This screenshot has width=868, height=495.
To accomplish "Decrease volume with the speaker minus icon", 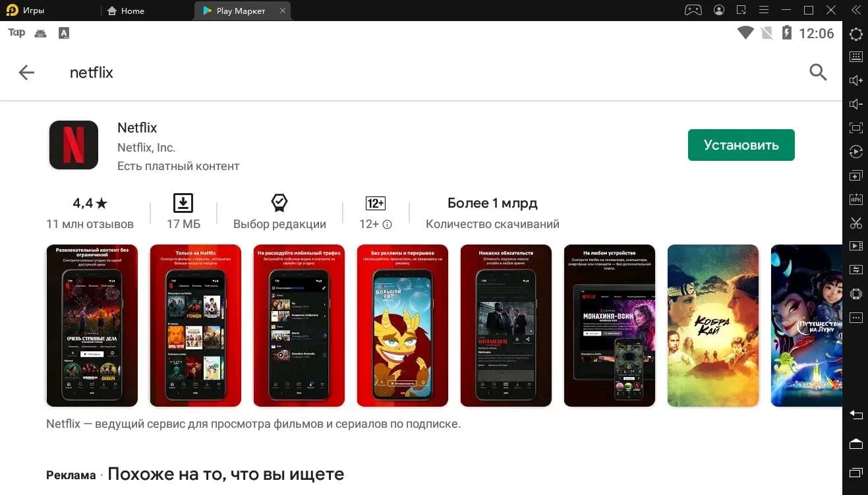I will point(855,104).
